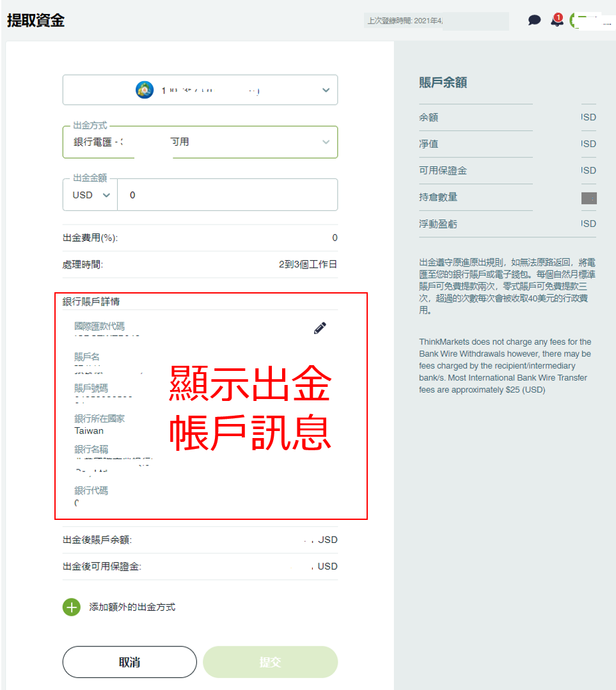Click the 提取資金 page title
The height and width of the screenshot is (690, 616).
(x=36, y=20)
